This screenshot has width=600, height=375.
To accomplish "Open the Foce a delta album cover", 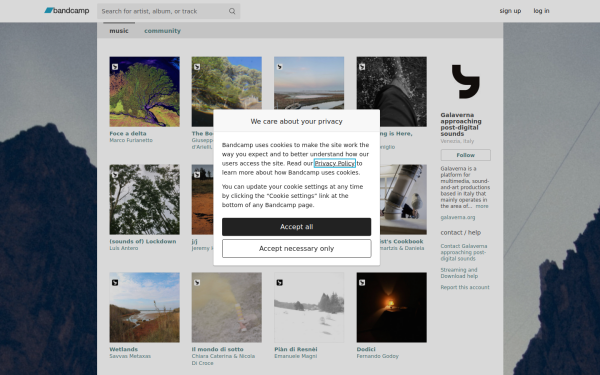I will [x=144, y=91].
